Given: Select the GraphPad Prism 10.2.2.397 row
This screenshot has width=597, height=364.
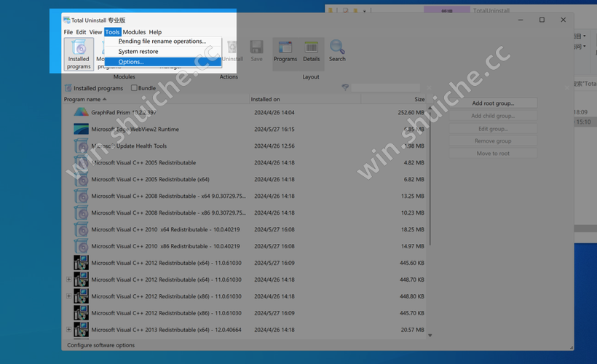Looking at the screenshot, I should pyautogui.click(x=244, y=112).
